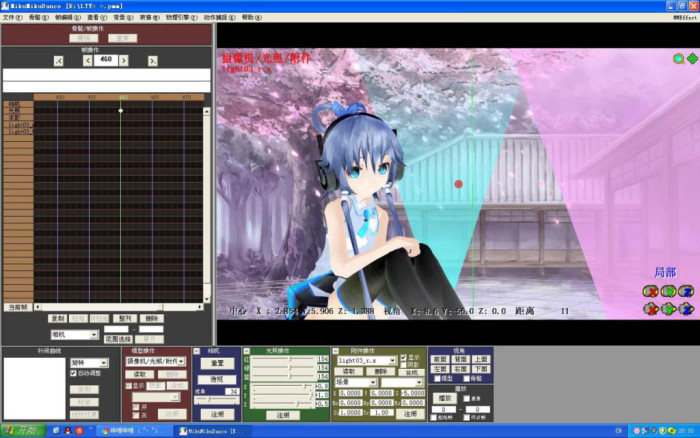
Task: Collapse the camera (相机) panel with its minus icon
Action: click(197, 351)
